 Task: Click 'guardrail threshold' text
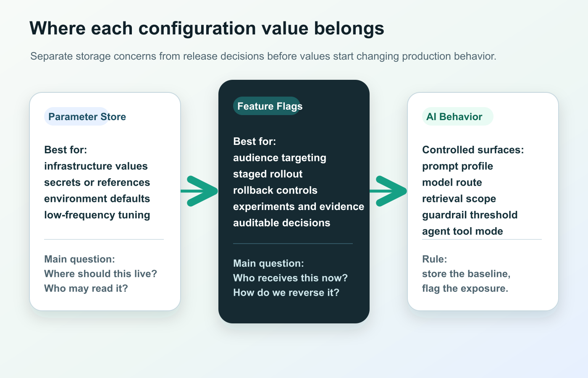pyautogui.click(x=470, y=215)
